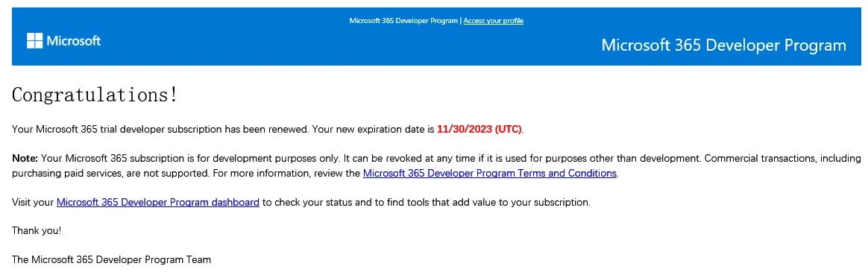Visit the Microsoft 365 Developer Program dashboard link
This screenshot has width=868, height=272.
click(158, 203)
